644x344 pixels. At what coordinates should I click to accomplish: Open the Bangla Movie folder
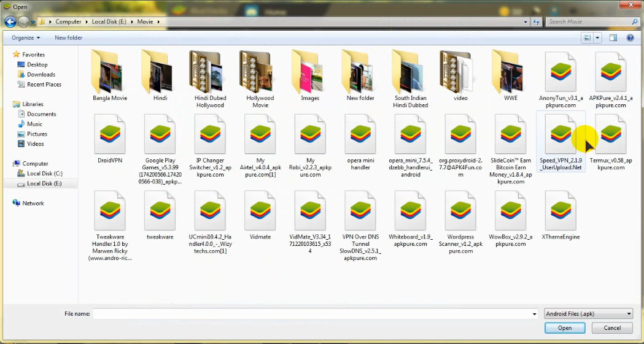[x=110, y=75]
